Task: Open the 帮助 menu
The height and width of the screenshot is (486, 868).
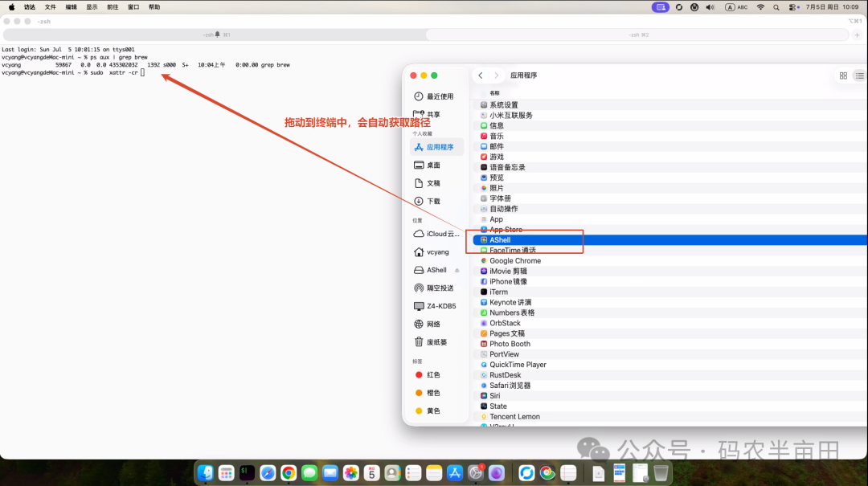Action: click(154, 7)
